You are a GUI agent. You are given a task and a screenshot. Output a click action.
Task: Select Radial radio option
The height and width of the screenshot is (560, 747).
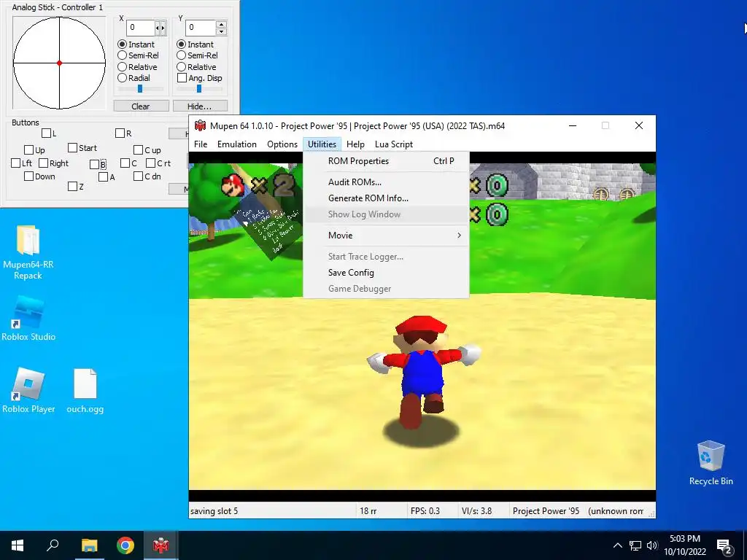(122, 77)
